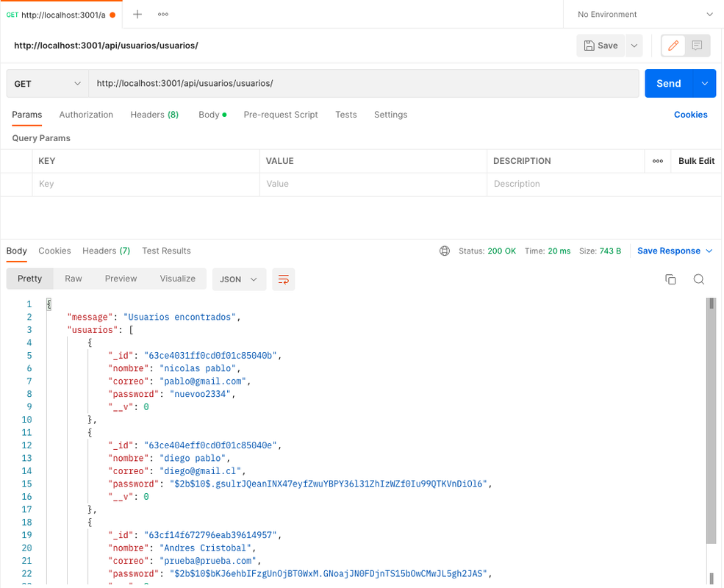Click the request URL input field
724x588 pixels.
click(364, 84)
